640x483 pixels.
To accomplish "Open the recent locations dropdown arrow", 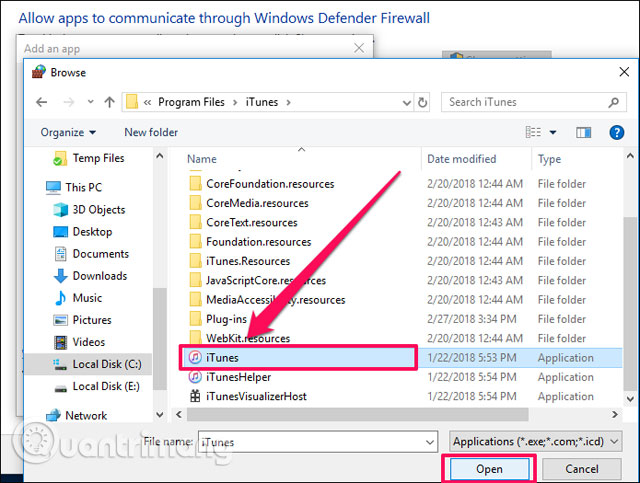I will [90, 102].
